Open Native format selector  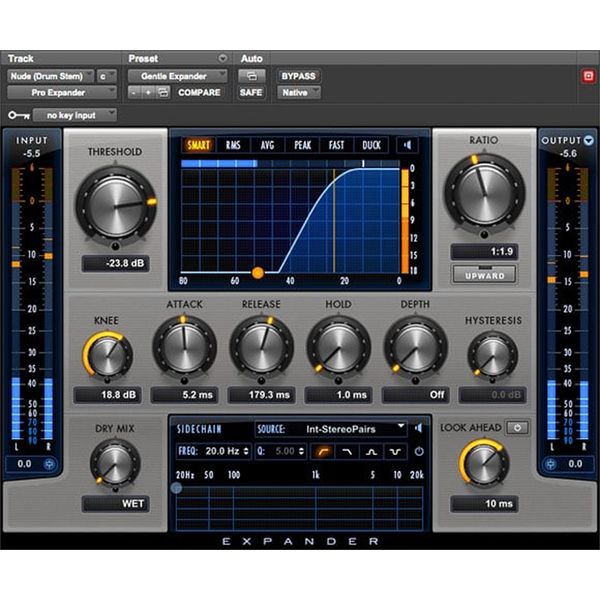[x=298, y=93]
